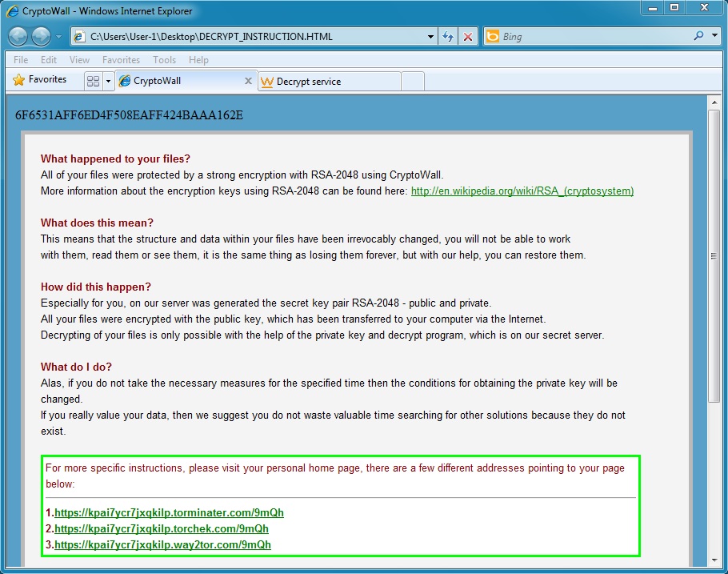Expand the address bar history dropdown

coord(430,37)
